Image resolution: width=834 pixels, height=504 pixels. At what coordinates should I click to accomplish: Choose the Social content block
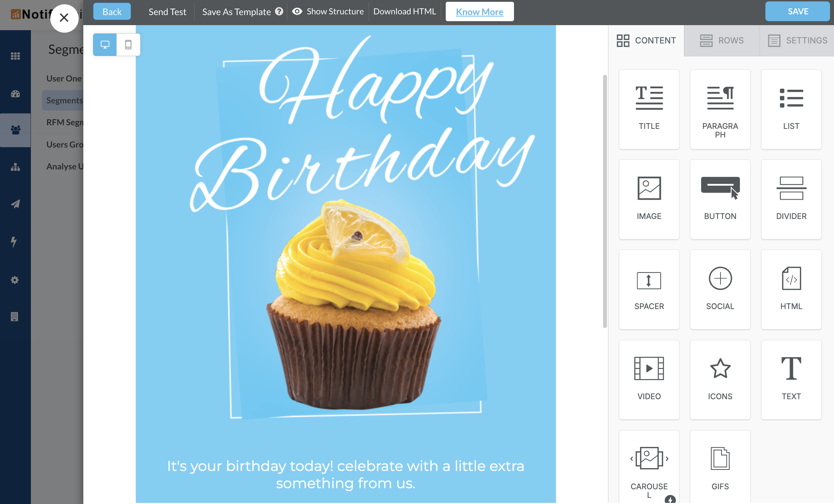tap(720, 289)
